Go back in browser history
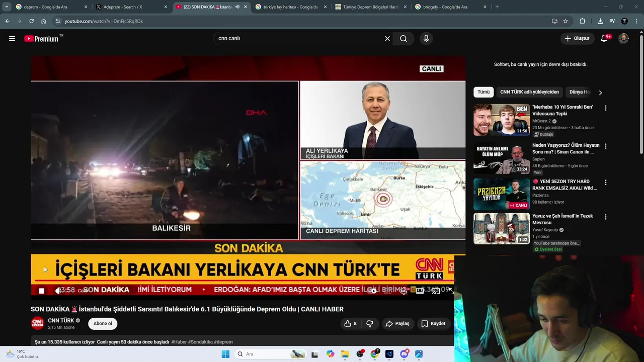Image resolution: width=644 pixels, height=362 pixels. point(7,21)
